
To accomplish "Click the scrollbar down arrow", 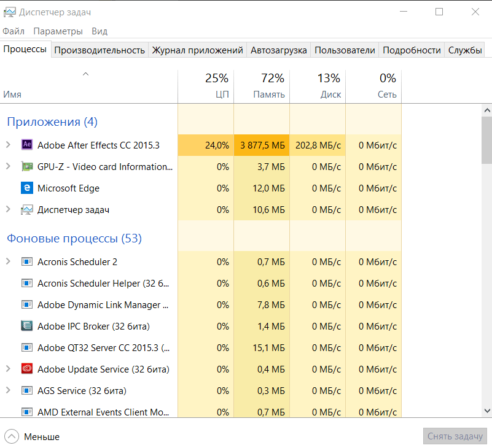I will click(486, 411).
